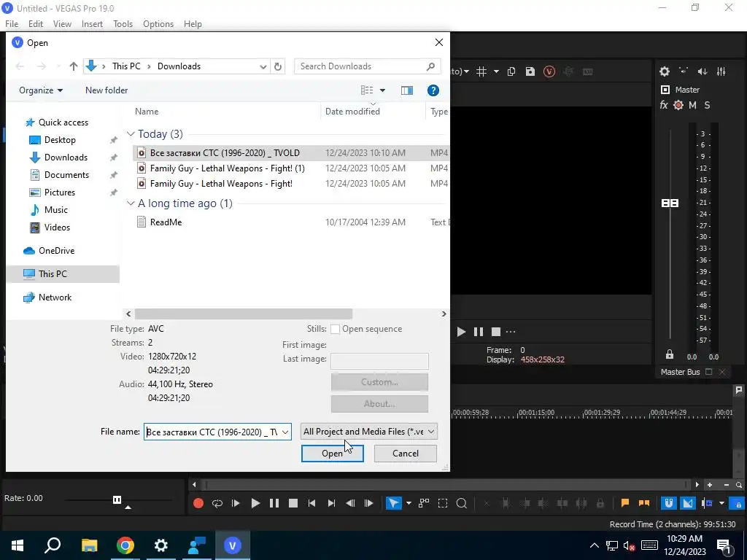The image size is (747, 560).
Task: Click Go to Start in the transport bar
Action: click(311, 503)
